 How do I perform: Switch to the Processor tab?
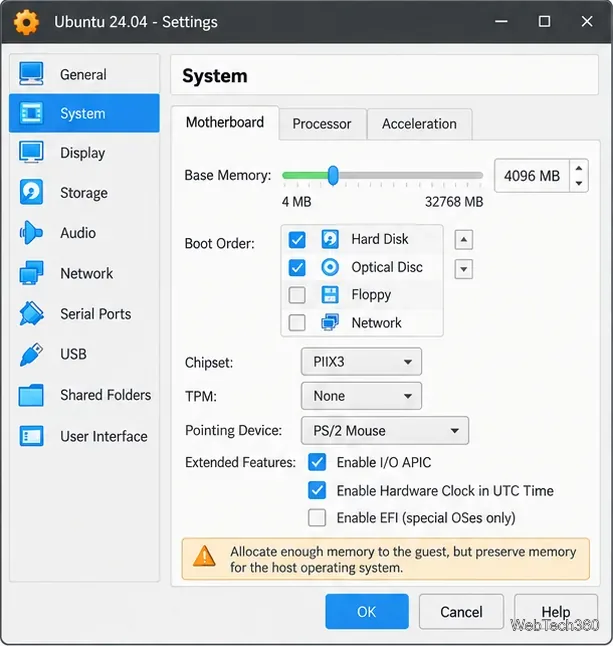322,124
